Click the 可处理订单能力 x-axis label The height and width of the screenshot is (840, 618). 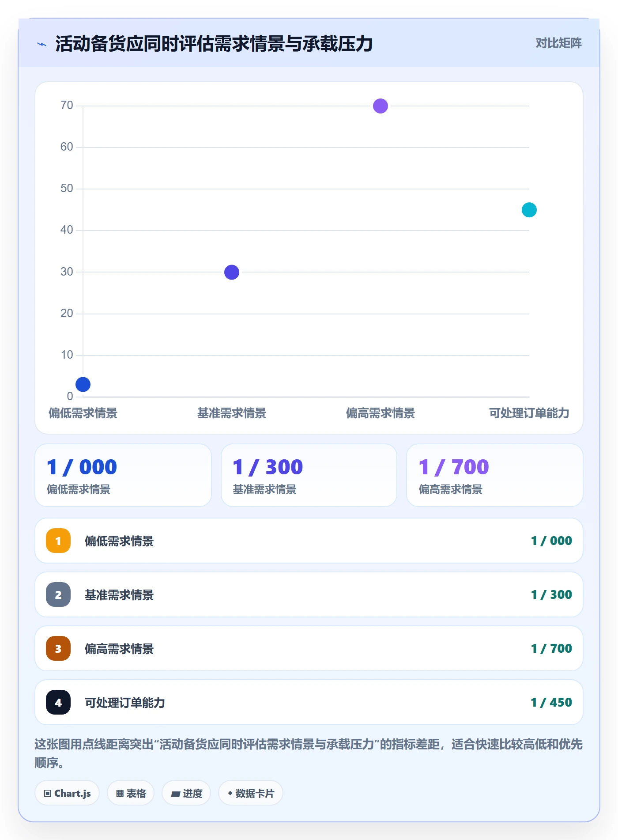click(529, 413)
